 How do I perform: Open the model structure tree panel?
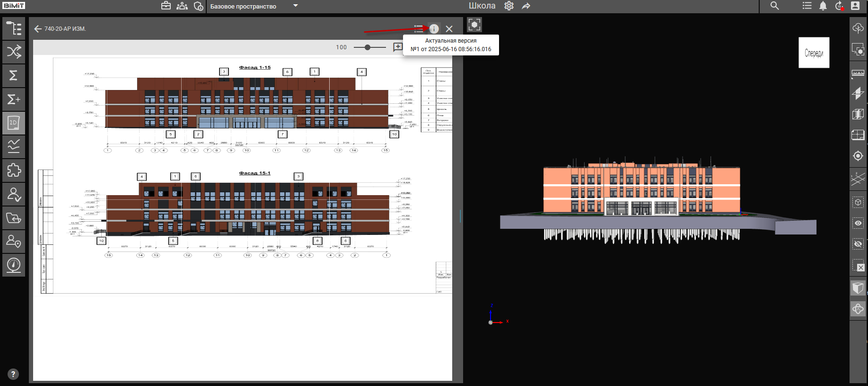point(14,28)
